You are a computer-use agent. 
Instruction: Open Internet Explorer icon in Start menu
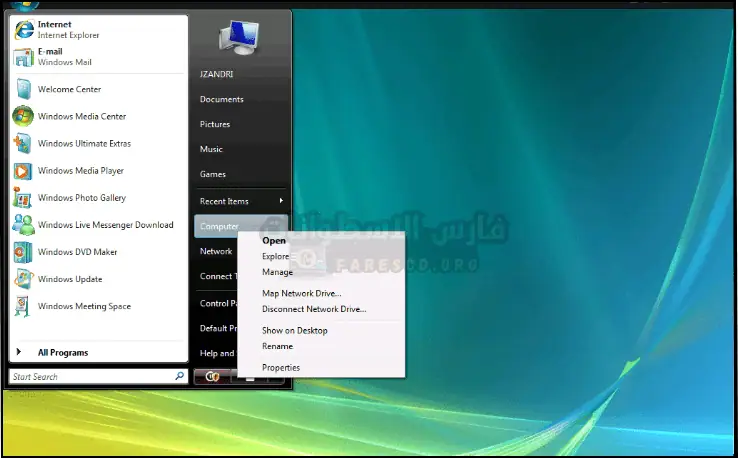[22, 29]
